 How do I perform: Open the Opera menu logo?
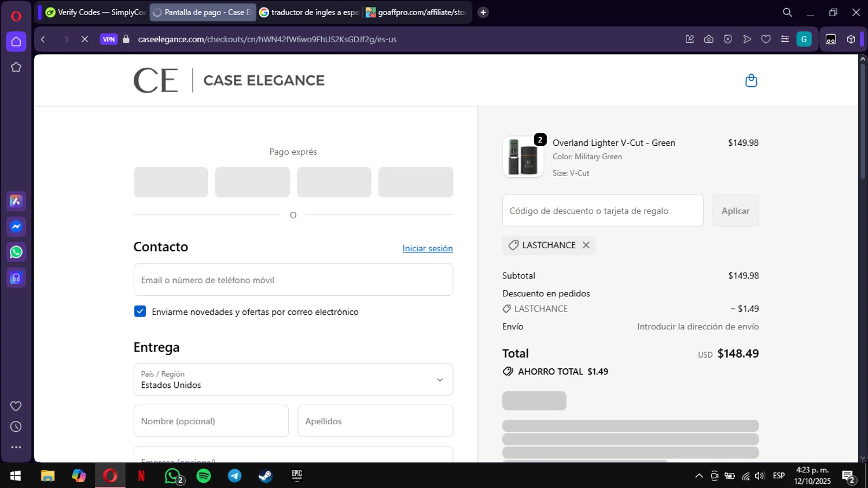tap(16, 16)
